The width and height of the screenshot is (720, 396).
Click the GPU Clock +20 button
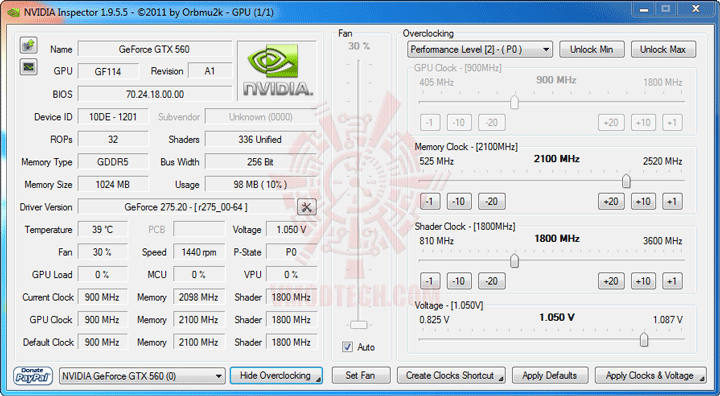611,122
